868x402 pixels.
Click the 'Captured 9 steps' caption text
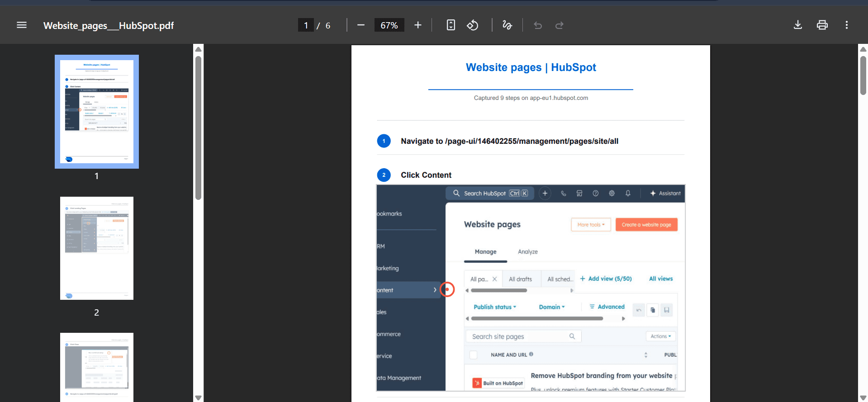531,98
